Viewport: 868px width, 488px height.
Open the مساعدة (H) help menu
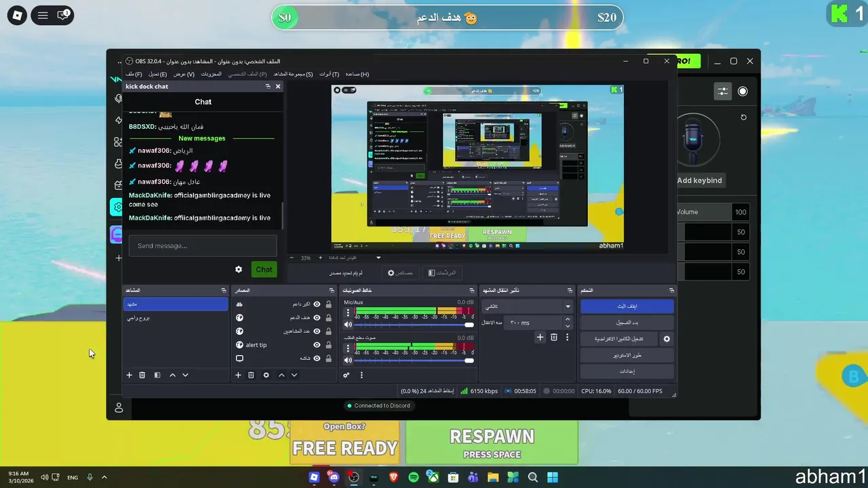[357, 74]
